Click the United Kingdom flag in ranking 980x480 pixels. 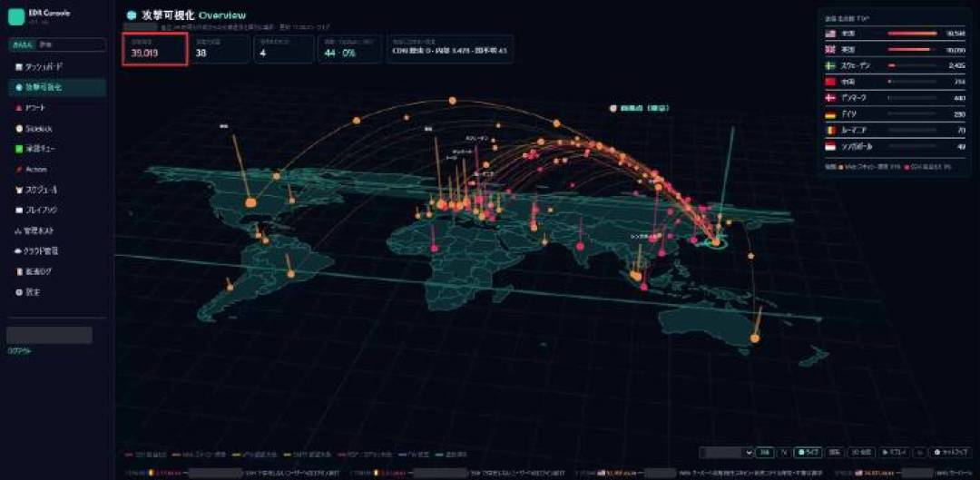[x=830, y=49]
